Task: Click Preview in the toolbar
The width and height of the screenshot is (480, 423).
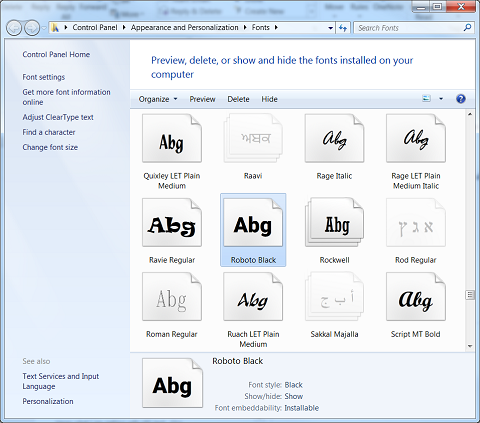Action: click(x=202, y=99)
